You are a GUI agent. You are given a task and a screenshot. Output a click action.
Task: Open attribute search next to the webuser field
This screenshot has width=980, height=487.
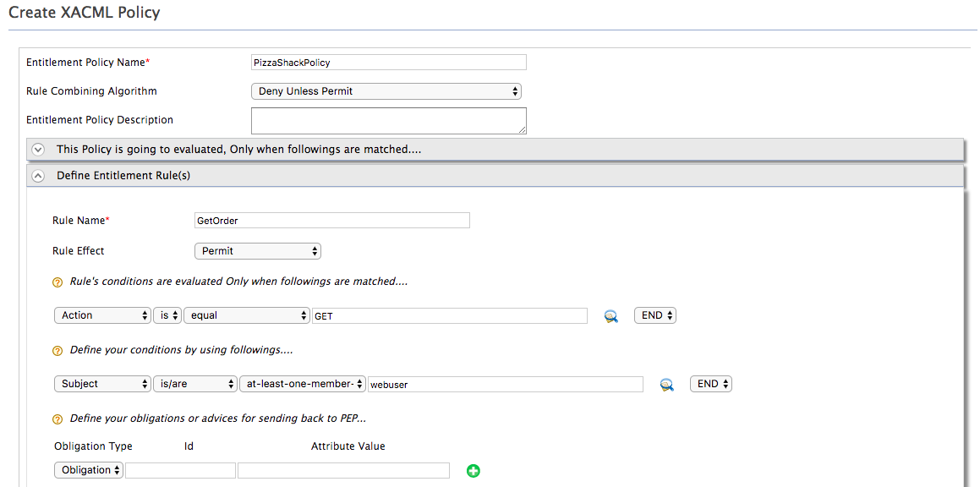[x=667, y=384]
